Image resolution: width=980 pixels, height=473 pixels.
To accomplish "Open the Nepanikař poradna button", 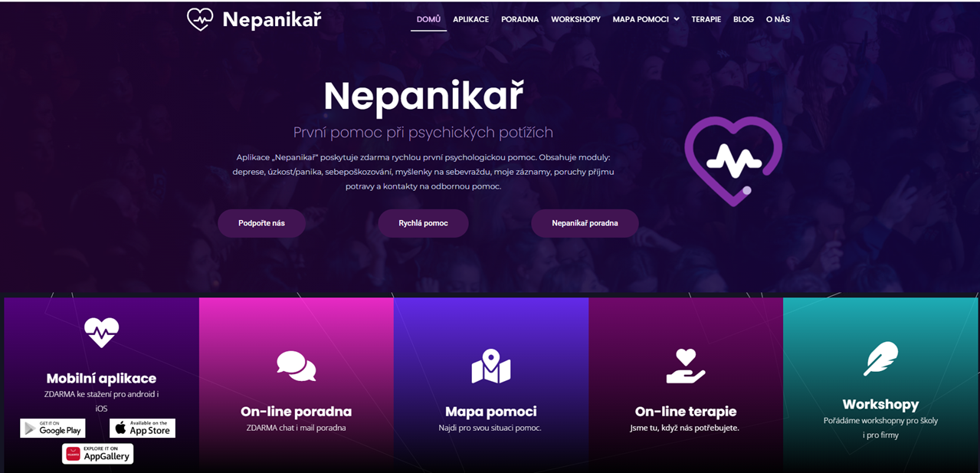I will click(x=585, y=223).
